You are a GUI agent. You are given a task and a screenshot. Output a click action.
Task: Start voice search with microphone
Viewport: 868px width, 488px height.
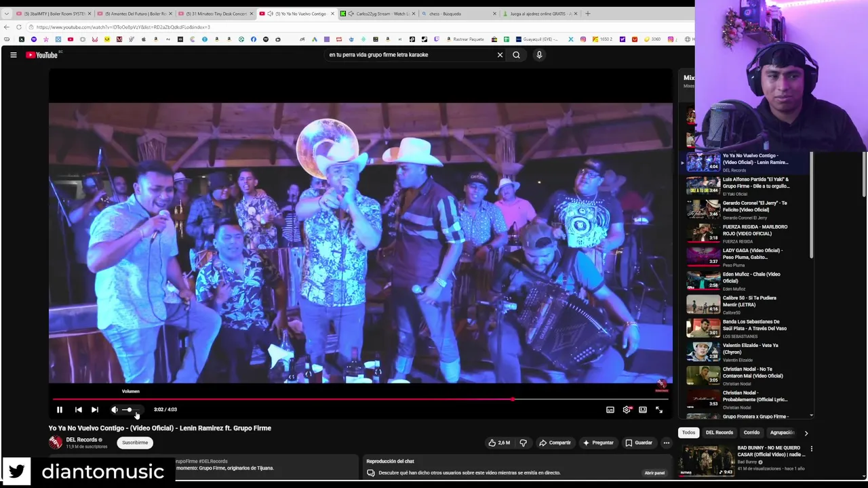(x=539, y=55)
